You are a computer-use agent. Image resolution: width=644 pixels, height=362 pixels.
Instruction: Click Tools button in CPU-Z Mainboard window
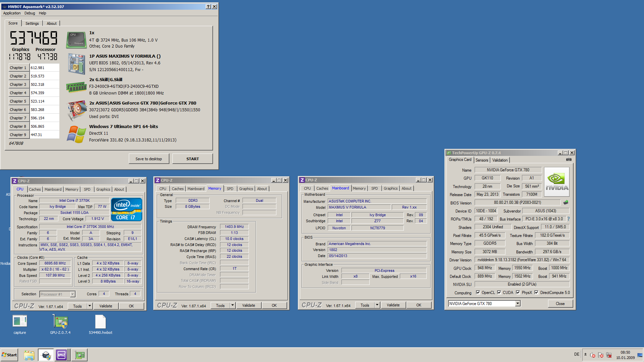coord(365,305)
